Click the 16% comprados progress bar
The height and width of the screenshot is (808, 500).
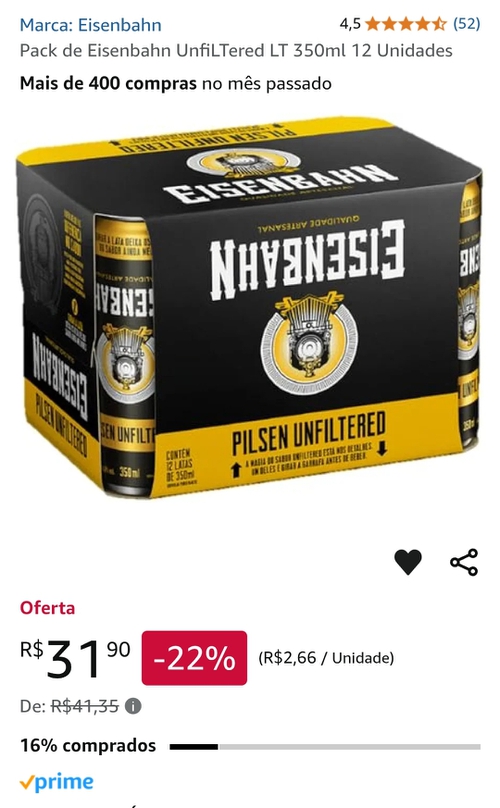click(325, 746)
